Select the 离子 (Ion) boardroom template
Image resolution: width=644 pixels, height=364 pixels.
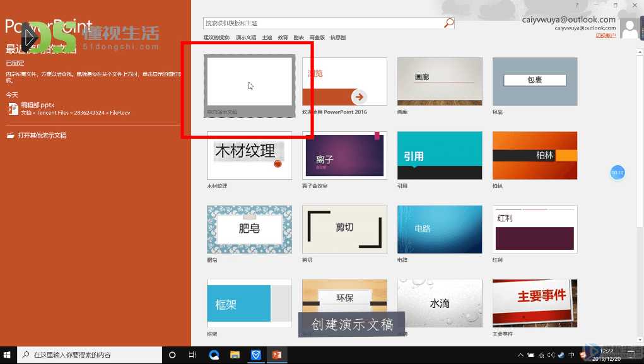coord(344,155)
